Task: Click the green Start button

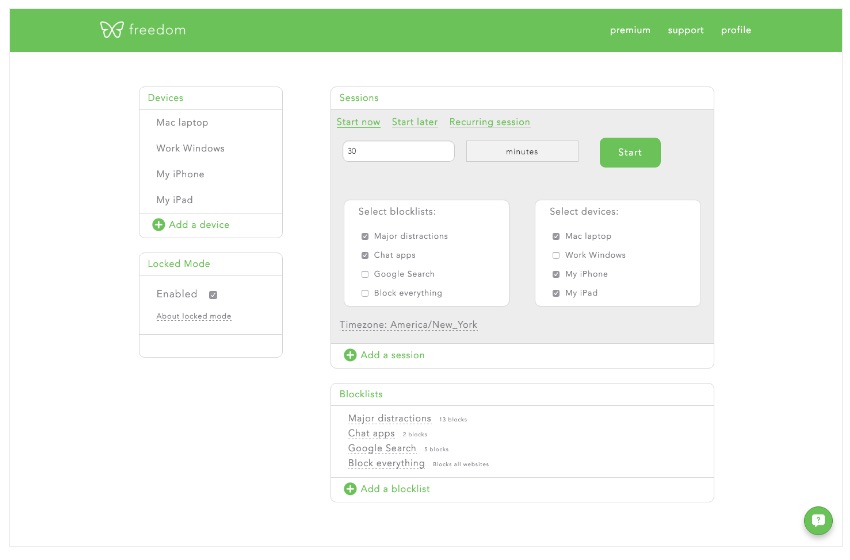Action: tap(630, 152)
